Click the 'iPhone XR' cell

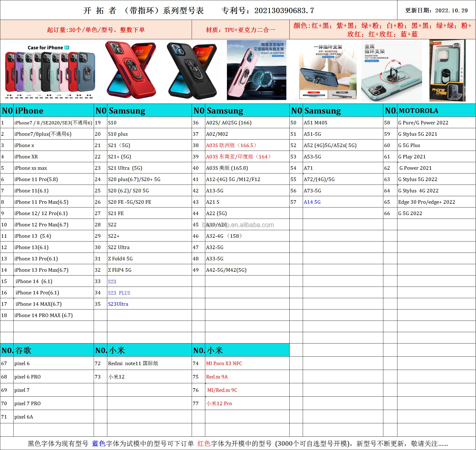(54, 157)
